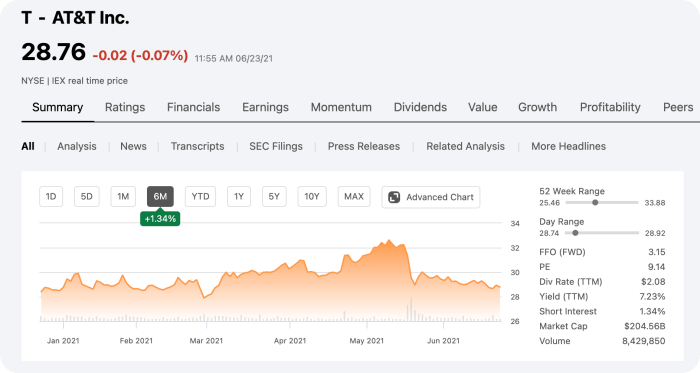Click the Jun 2021 axis label
The width and height of the screenshot is (700, 373).
(443, 341)
